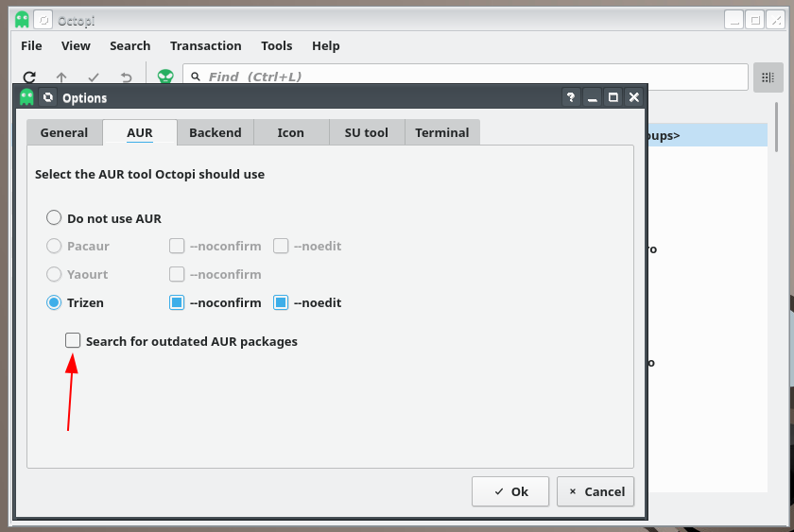
Task: Click the green alien AUR toolbar icon
Action: [165, 77]
